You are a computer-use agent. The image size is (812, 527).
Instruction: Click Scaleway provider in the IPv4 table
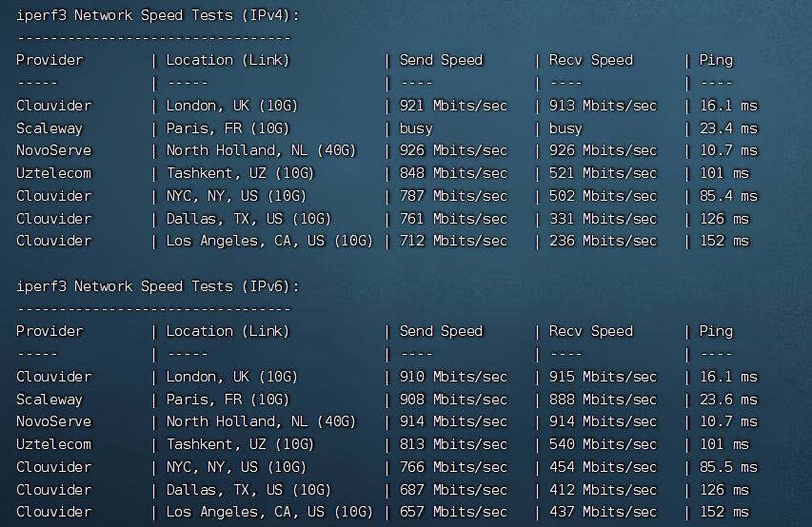(x=50, y=129)
